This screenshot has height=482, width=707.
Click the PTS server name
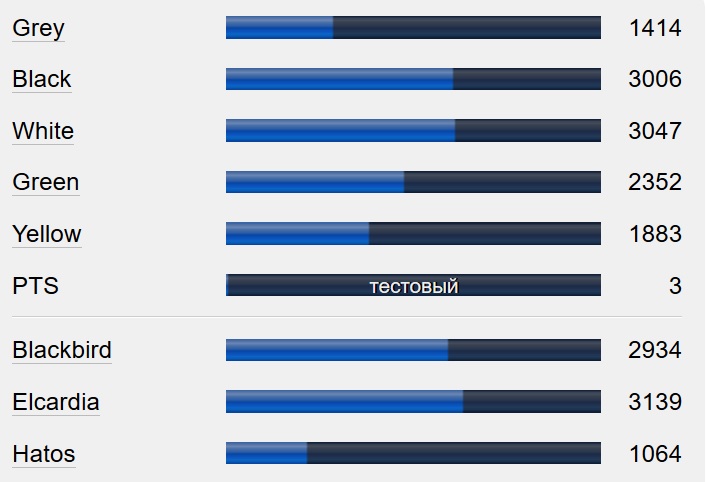click(36, 286)
